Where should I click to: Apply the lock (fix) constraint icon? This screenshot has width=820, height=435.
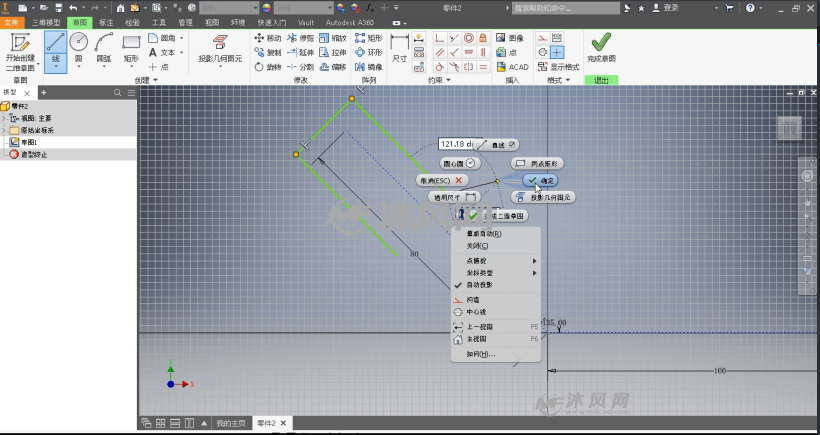(x=483, y=38)
